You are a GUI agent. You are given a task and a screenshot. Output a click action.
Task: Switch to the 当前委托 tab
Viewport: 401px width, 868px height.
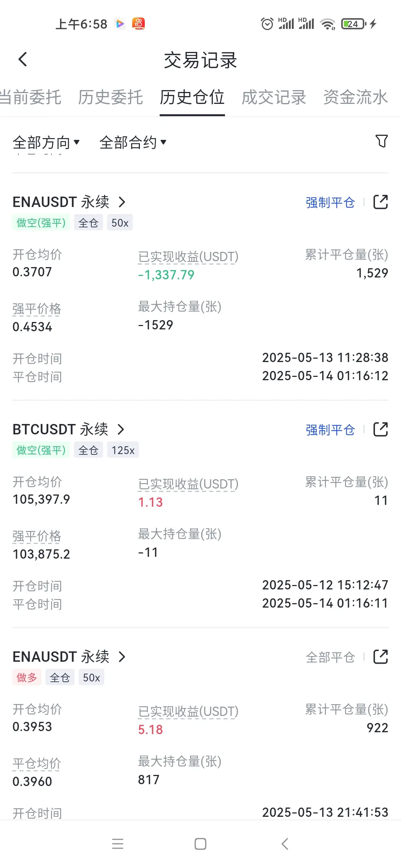pyautogui.click(x=30, y=98)
